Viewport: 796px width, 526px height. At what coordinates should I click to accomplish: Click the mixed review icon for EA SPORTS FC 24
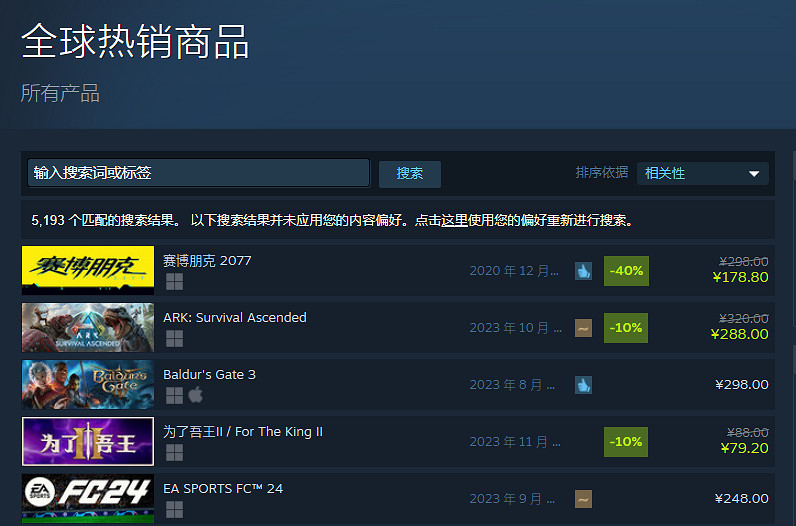pos(583,499)
